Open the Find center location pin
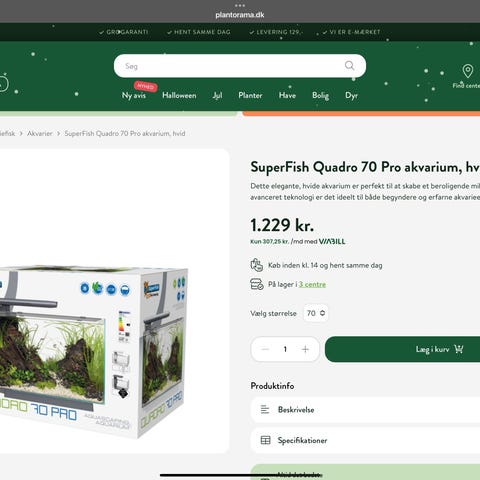The image size is (480, 480). click(x=468, y=71)
